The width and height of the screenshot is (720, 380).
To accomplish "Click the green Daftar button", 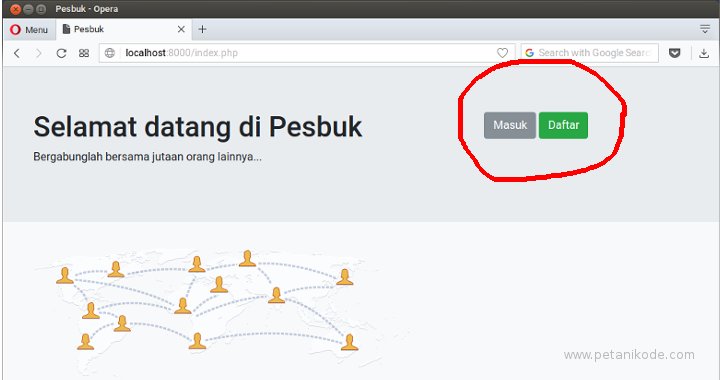I will point(563,125).
